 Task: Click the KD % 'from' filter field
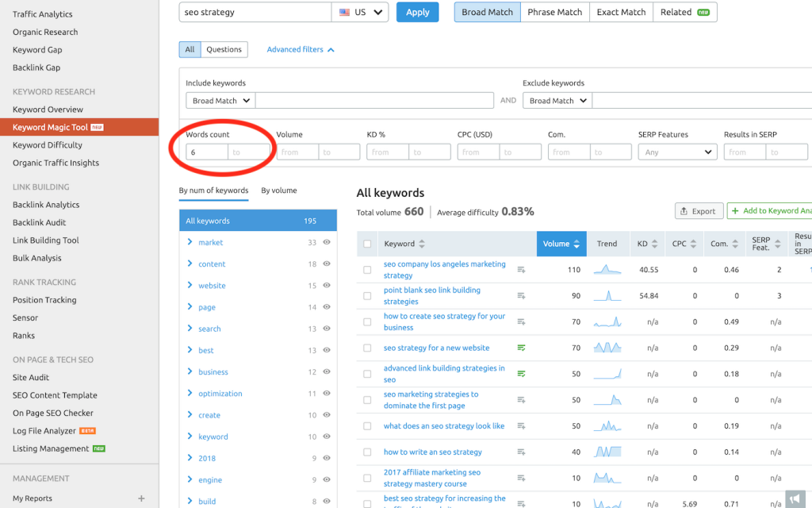coord(387,152)
